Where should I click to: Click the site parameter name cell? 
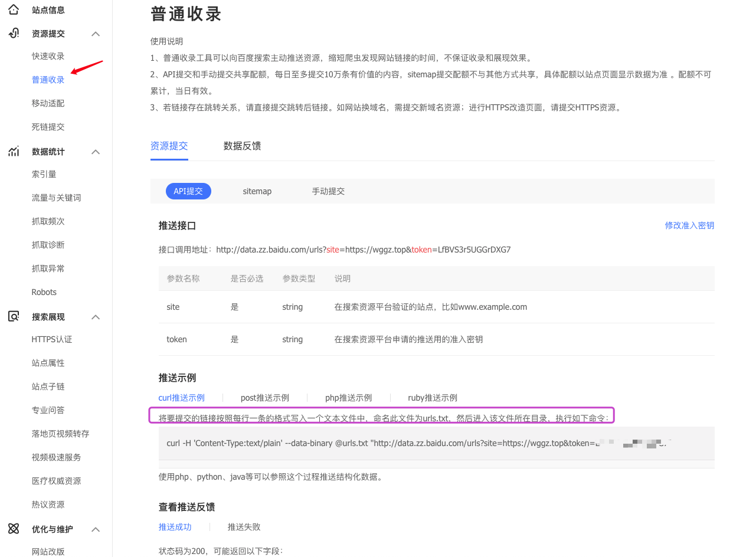coord(173,307)
